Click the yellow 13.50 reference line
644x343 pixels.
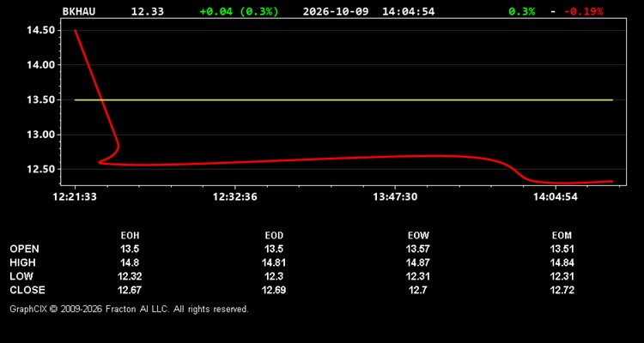coord(343,99)
